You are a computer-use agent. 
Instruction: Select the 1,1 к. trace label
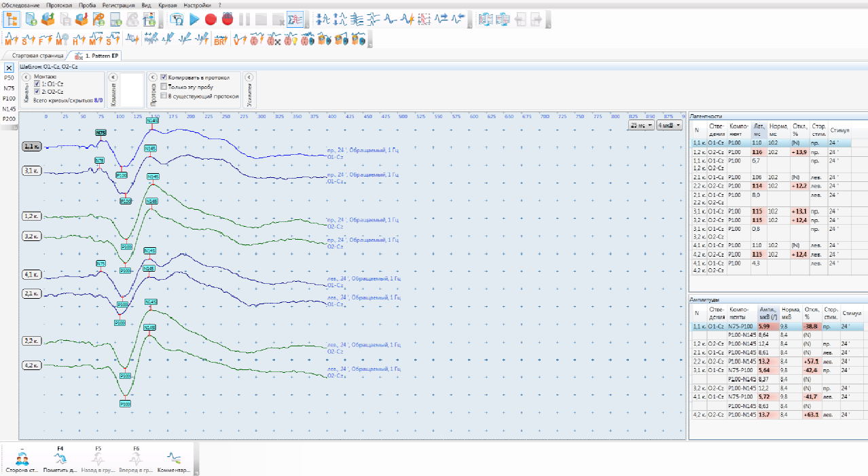(31, 146)
